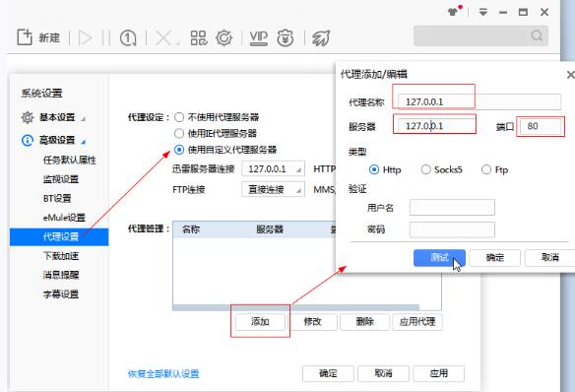Pause tasks with the pause icon

coord(106,37)
